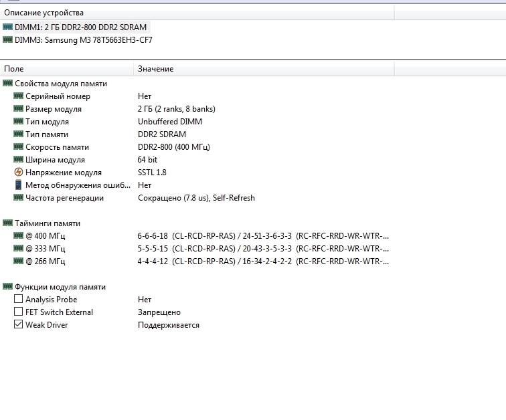
Task: Select the Функции модуля памяти heading
Action: point(60,287)
